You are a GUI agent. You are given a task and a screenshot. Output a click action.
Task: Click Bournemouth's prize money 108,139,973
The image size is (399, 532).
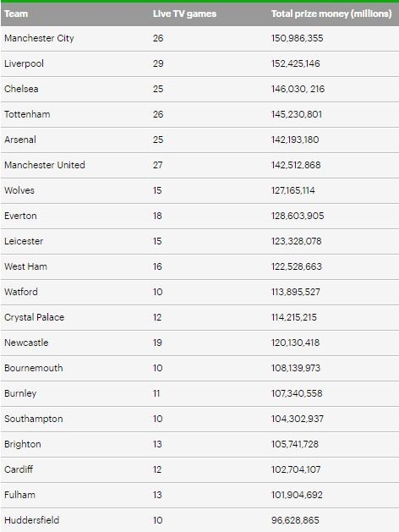296,368
